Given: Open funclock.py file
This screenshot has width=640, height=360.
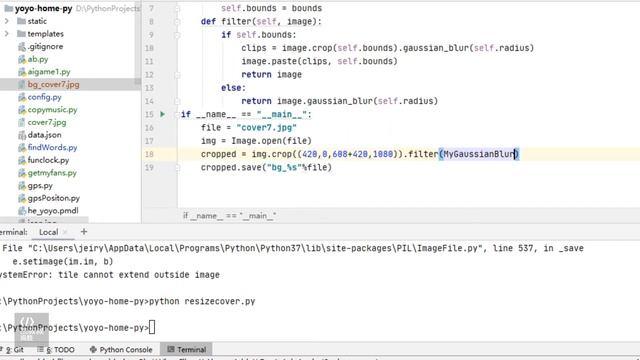Looking at the screenshot, I should pyautogui.click(x=48, y=160).
